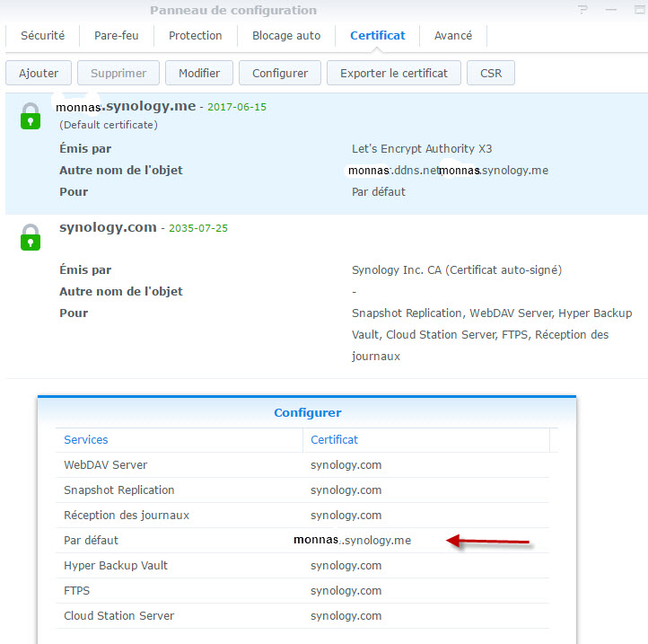Switch to the Pare-feu tab
Viewport: 648px width, 644px height.
(116, 36)
